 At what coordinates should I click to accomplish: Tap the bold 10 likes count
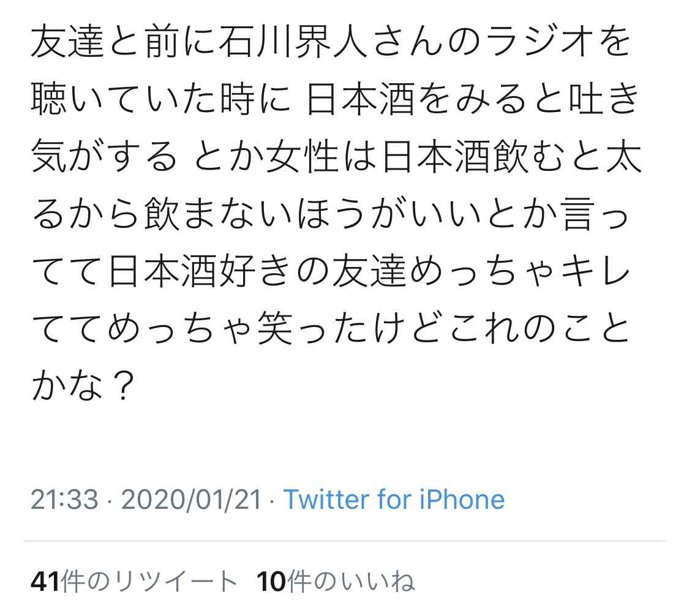271,582
